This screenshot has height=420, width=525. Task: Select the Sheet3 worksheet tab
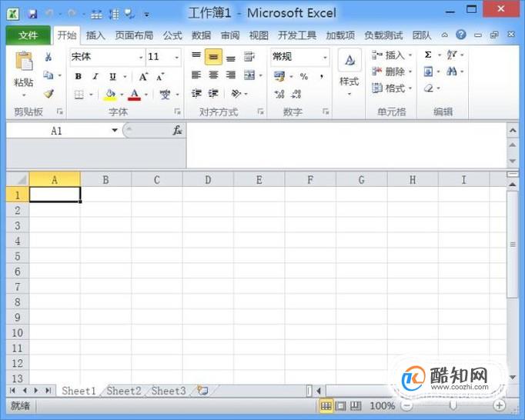tap(169, 391)
